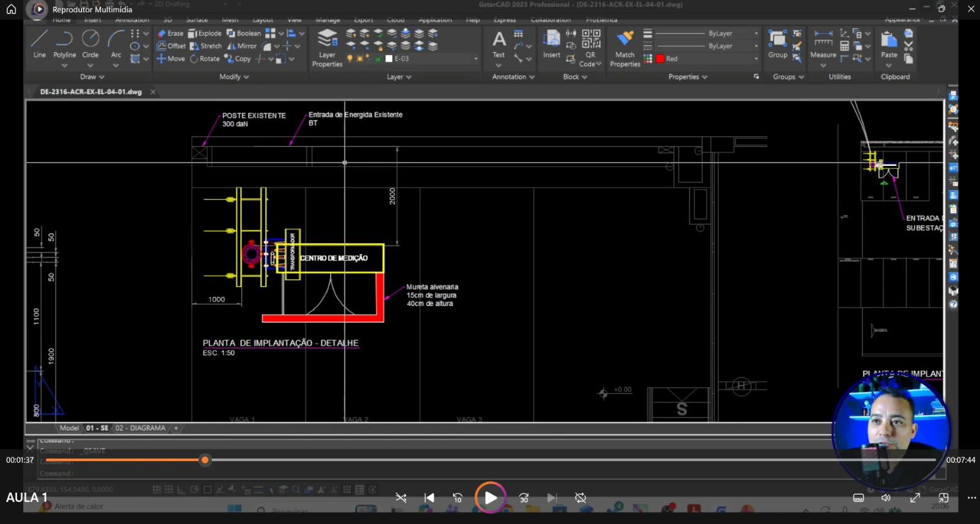
Task: Expand the Annotation panel
Action: coord(513,77)
